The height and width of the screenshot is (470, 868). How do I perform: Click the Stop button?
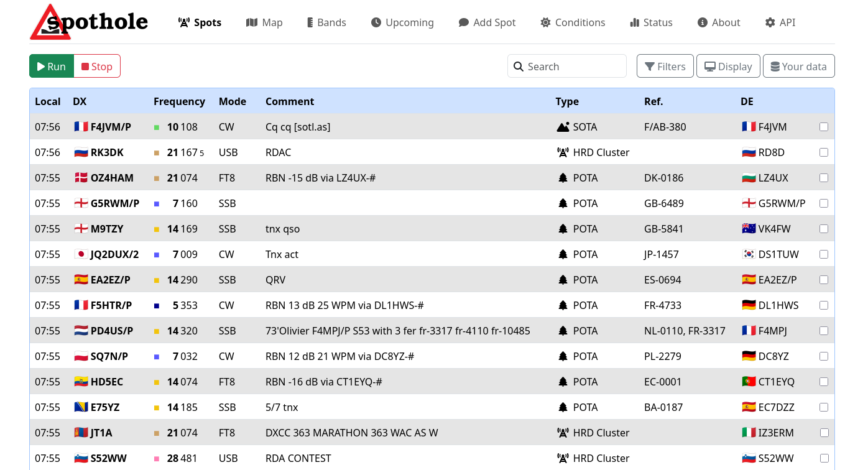(x=97, y=67)
